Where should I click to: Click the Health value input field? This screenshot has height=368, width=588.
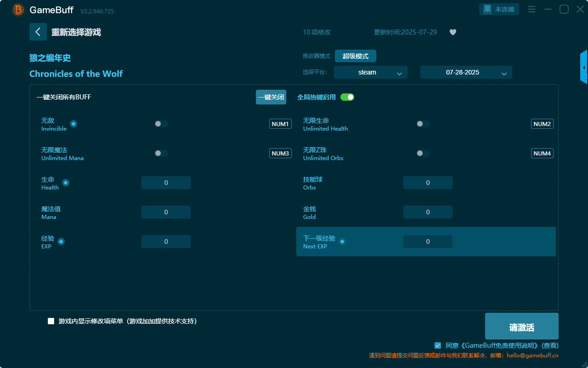[x=166, y=183]
